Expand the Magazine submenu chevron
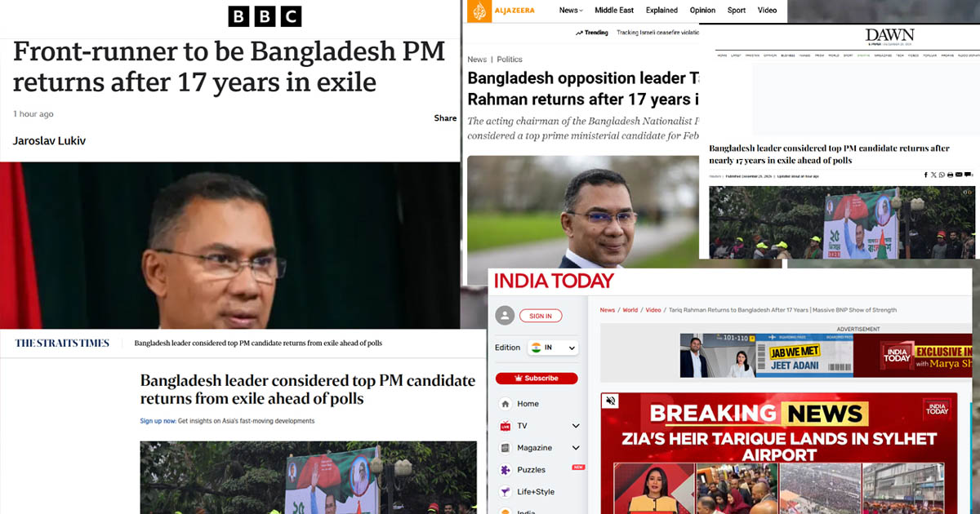Screen dimensions: 980x514 coord(576,448)
